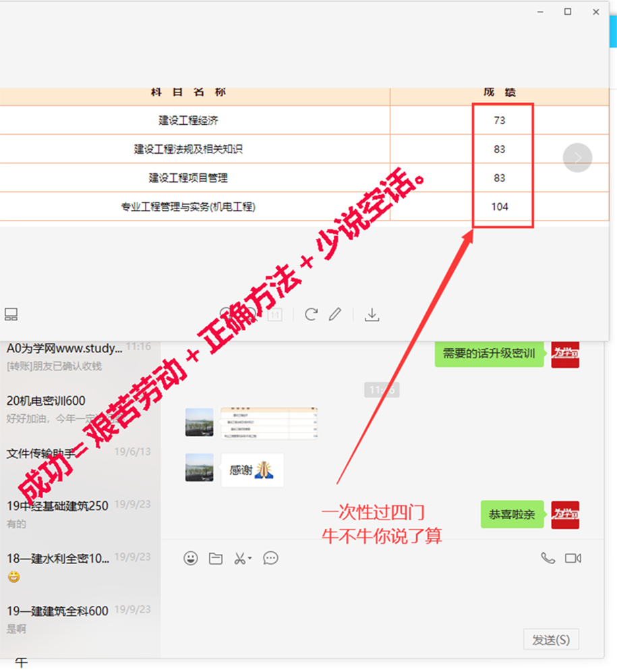Go to next image with right arrow
The image size is (617, 672).
tap(577, 158)
